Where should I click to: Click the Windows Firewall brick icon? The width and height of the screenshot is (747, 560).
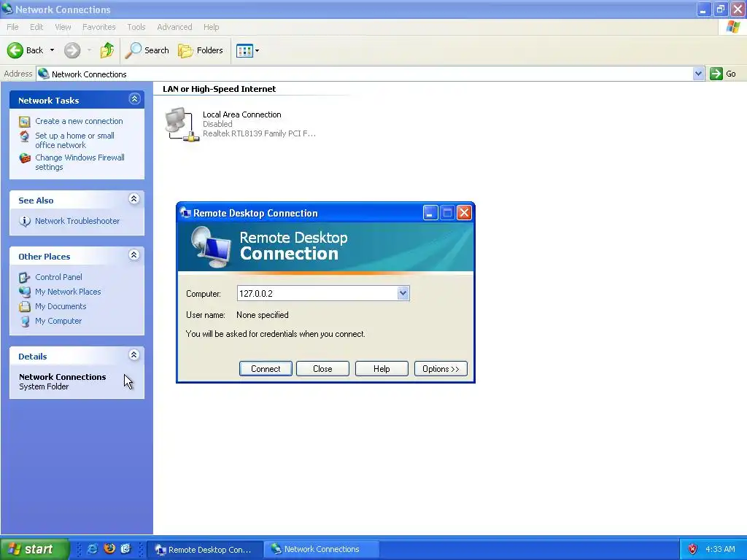[25, 158]
